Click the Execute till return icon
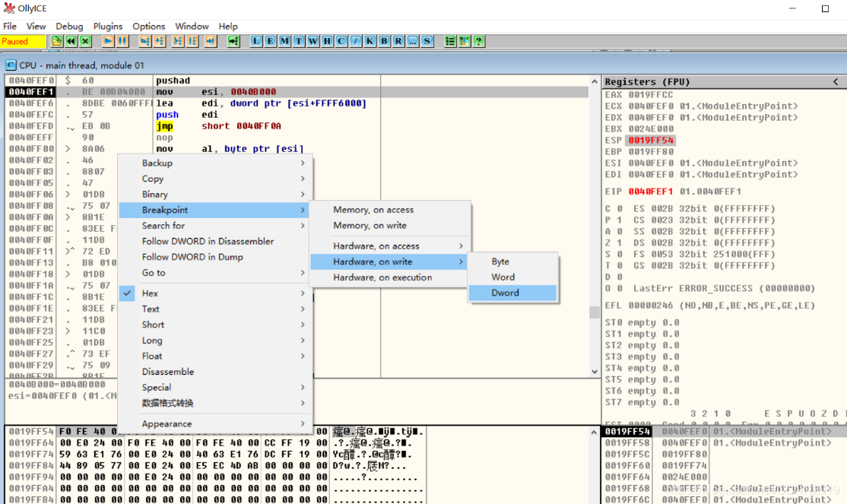This screenshot has height=504, width=847. click(x=211, y=41)
